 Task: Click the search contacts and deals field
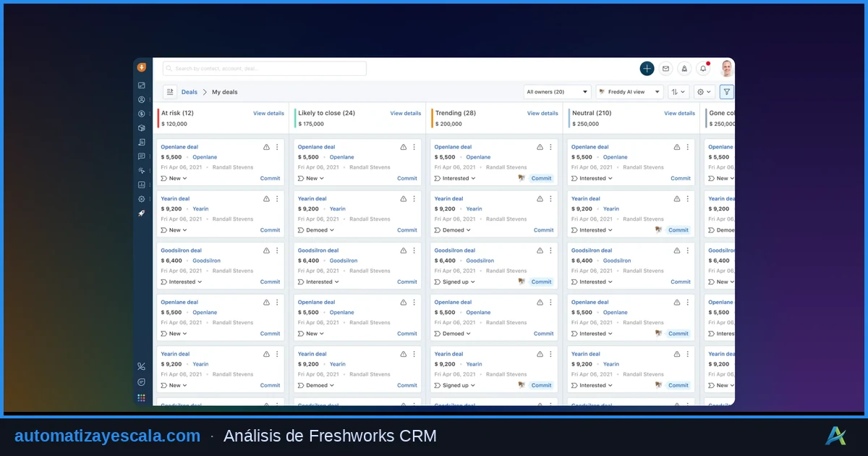pyautogui.click(x=263, y=68)
